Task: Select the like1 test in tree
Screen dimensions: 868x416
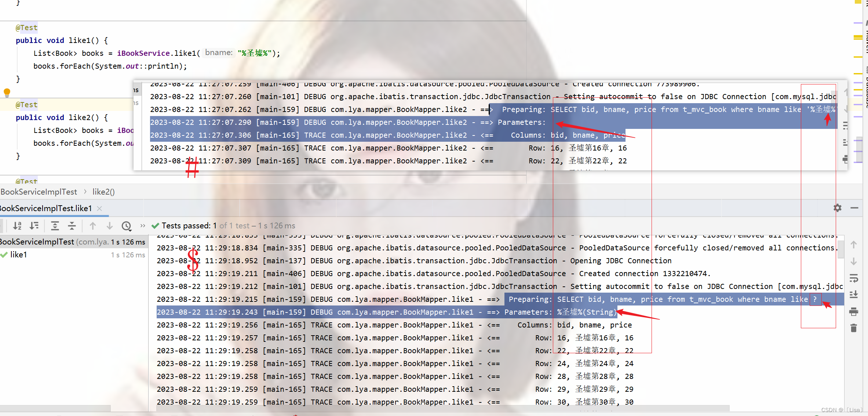Action: [18, 255]
